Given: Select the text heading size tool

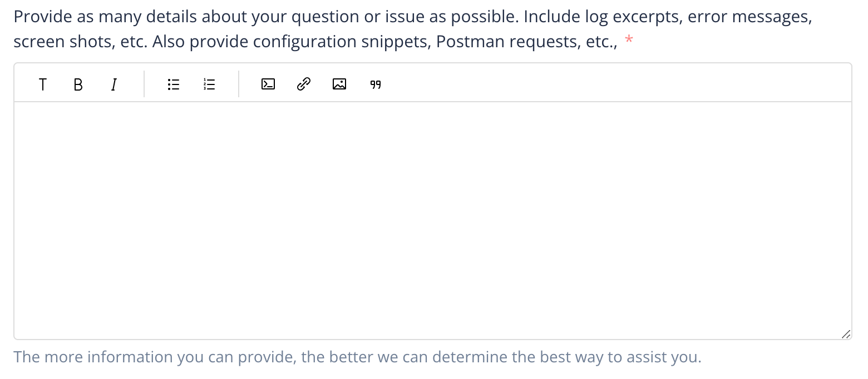Looking at the screenshot, I should (x=42, y=84).
